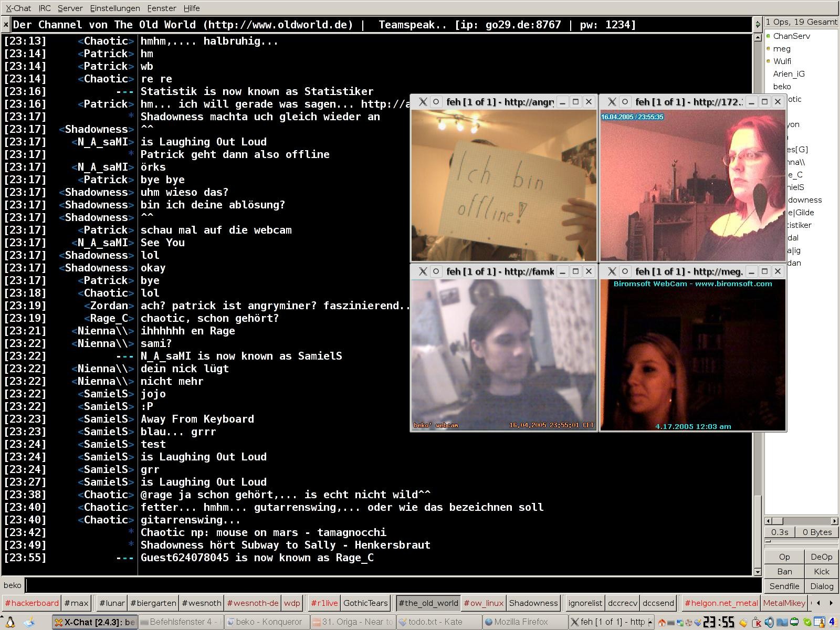The width and height of the screenshot is (840, 630).
Task: Open the terminal icon in the panel
Action: [671, 623]
